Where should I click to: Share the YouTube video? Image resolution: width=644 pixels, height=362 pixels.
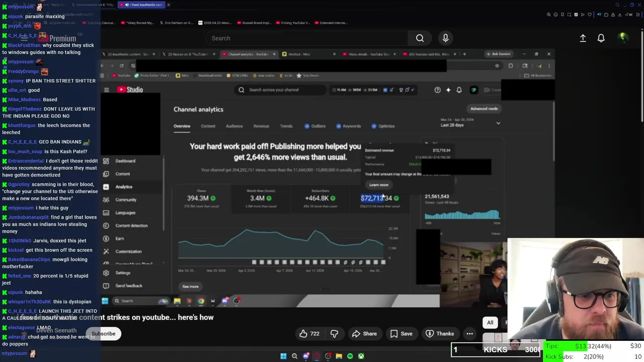(364, 334)
